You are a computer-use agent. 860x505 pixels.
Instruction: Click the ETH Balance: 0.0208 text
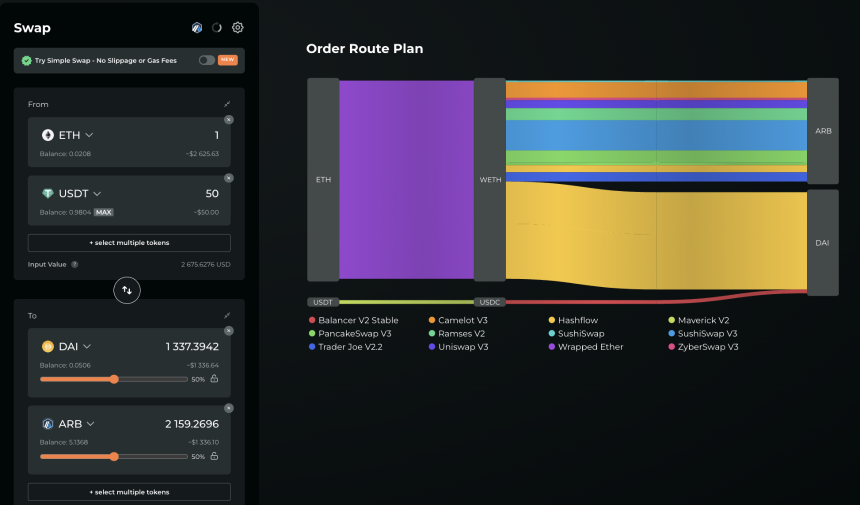[65, 154]
